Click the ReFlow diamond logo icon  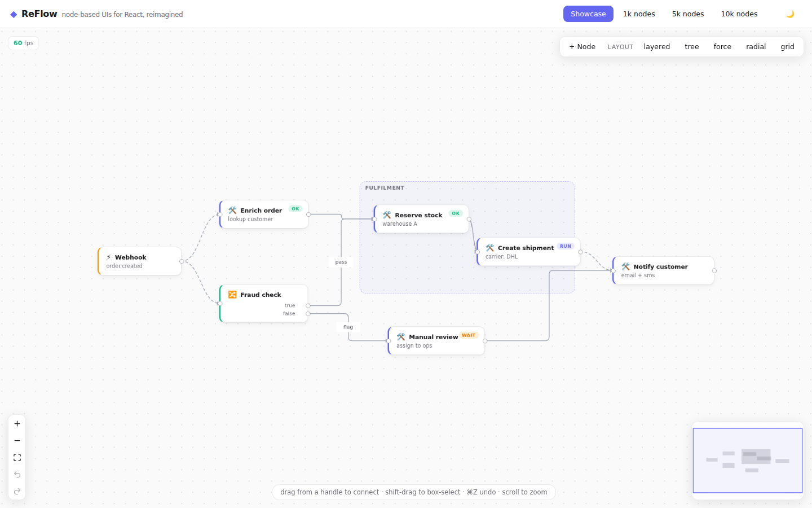14,14
